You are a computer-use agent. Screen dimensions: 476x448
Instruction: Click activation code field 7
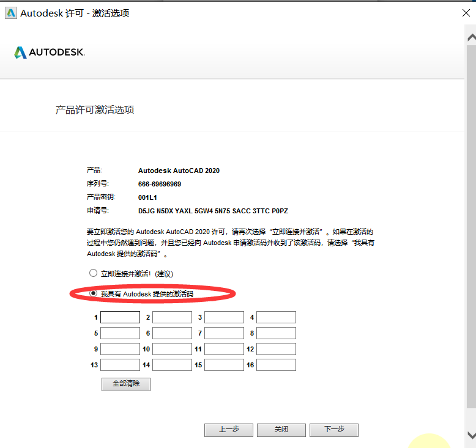(x=224, y=333)
